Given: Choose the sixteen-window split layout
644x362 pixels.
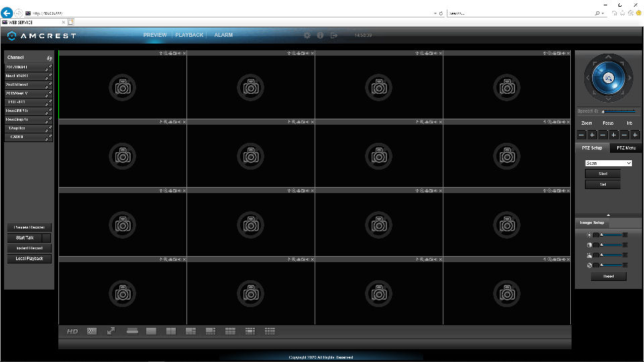Looking at the screenshot, I should coord(270,331).
